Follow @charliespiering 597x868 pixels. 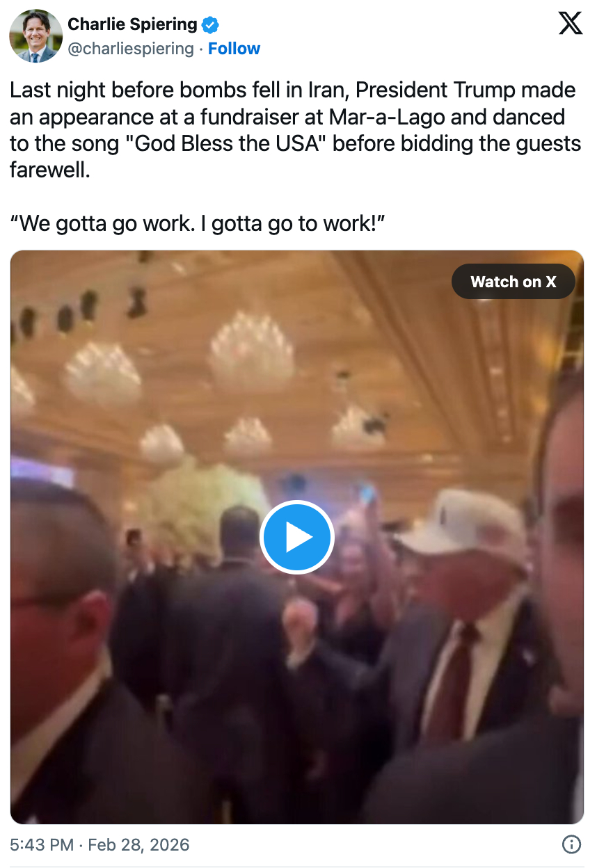pyautogui.click(x=234, y=49)
